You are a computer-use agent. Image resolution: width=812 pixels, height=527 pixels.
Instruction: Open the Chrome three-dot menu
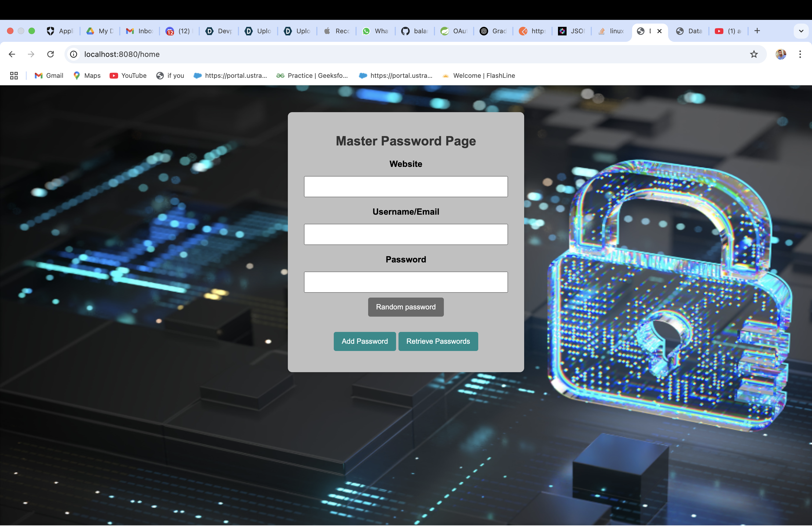(x=800, y=54)
